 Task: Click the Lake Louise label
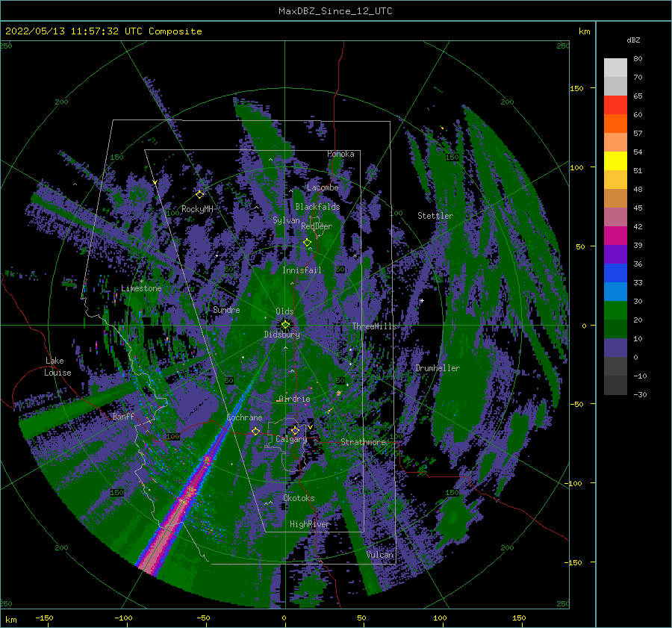click(57, 367)
